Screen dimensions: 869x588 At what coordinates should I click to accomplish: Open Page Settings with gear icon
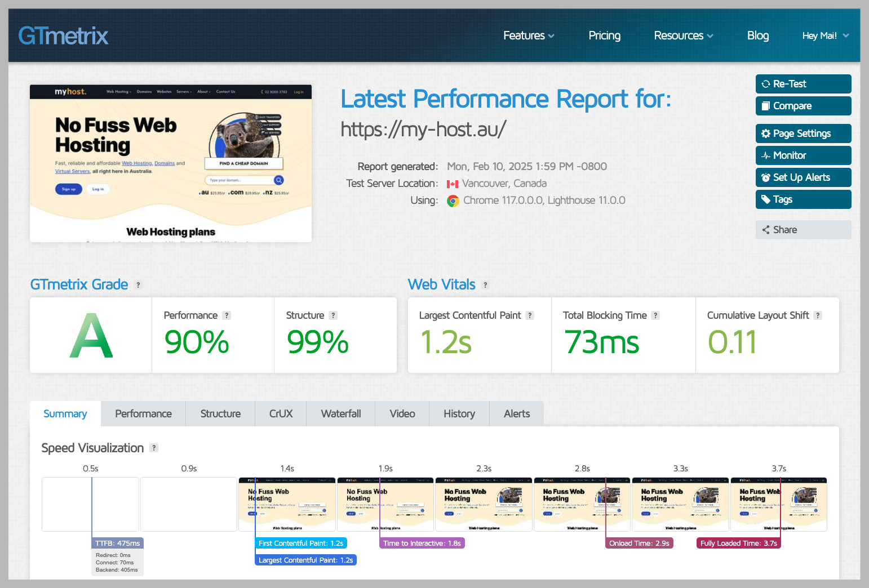[803, 133]
